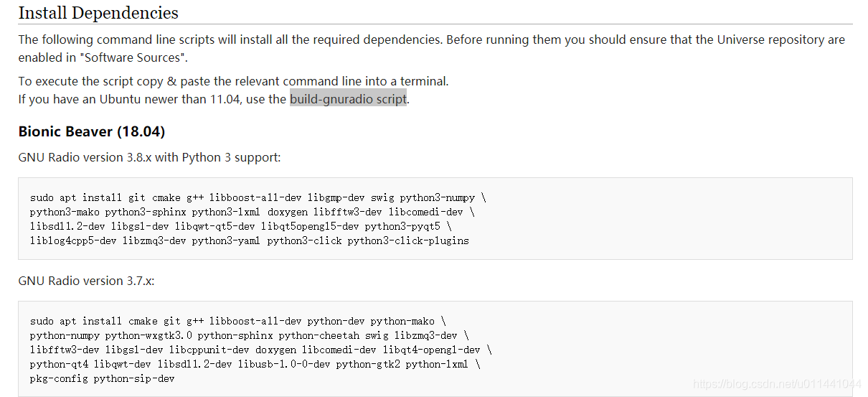The height and width of the screenshot is (397, 868).
Task: Click the 'sudo apt install cmake git' line
Action: (x=237, y=321)
